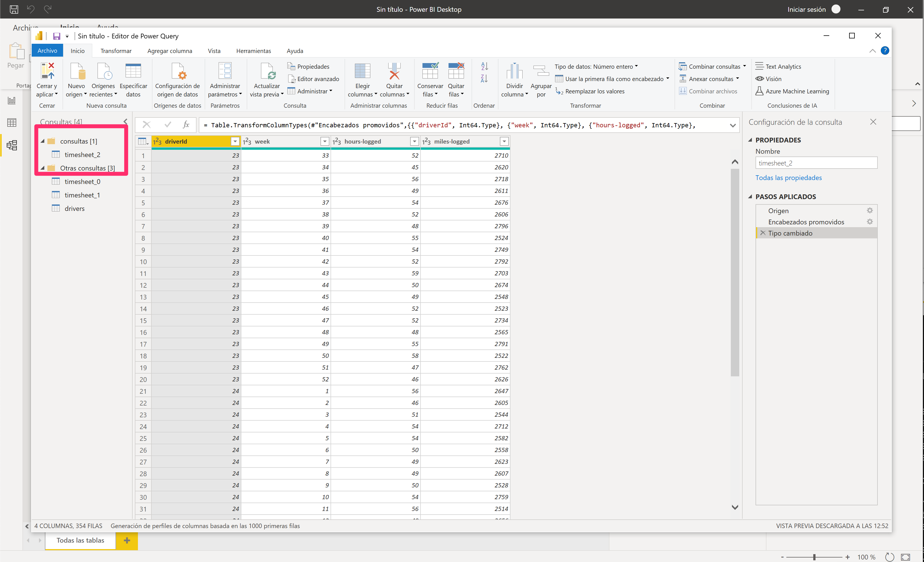The width and height of the screenshot is (924, 562).
Task: Open query Propiedades
Action: (x=308, y=66)
